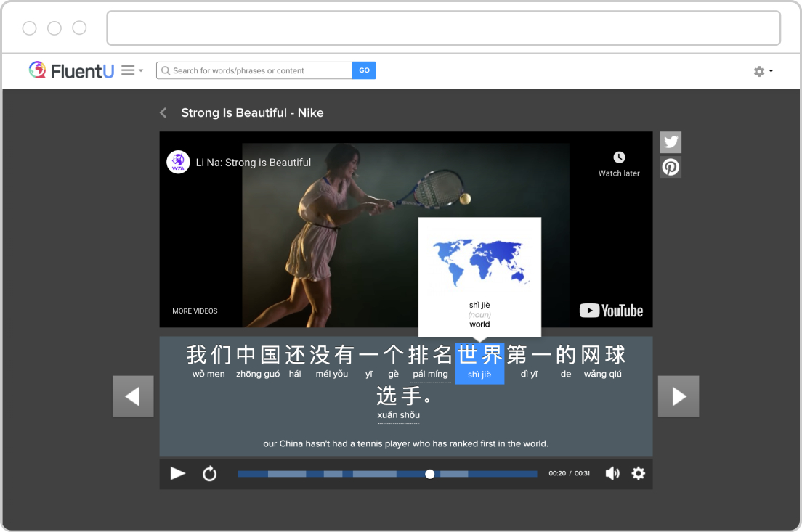Open the YouTube page for this video
The height and width of the screenshot is (532, 802).
point(611,310)
